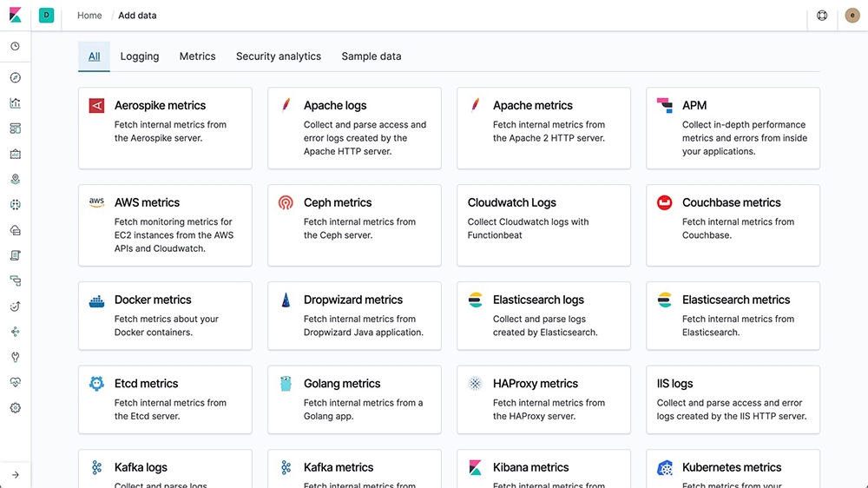
Task: Go to Home breadcrumb
Action: click(x=89, y=16)
